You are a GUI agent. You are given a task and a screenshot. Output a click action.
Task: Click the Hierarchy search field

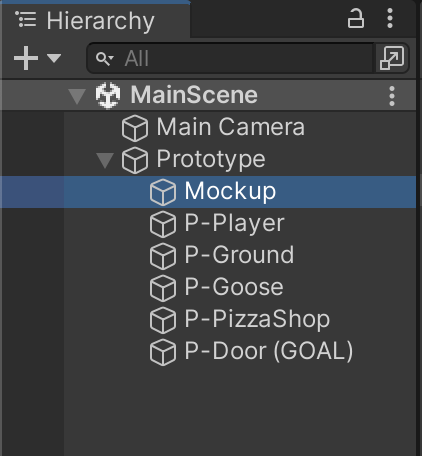pos(230,58)
